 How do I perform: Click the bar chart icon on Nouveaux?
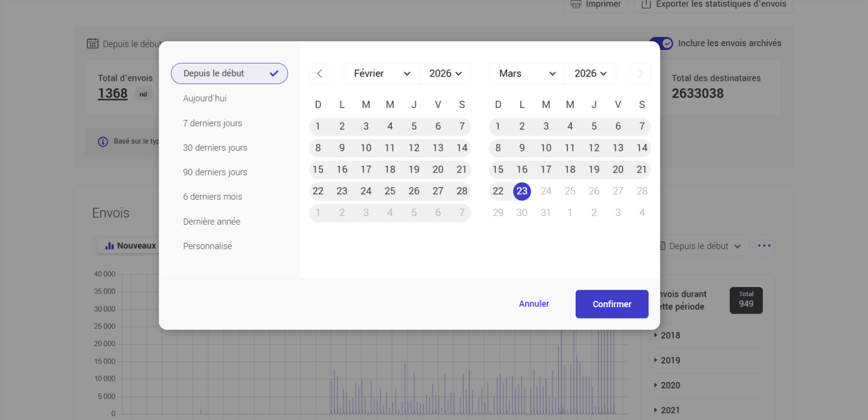[x=110, y=246]
